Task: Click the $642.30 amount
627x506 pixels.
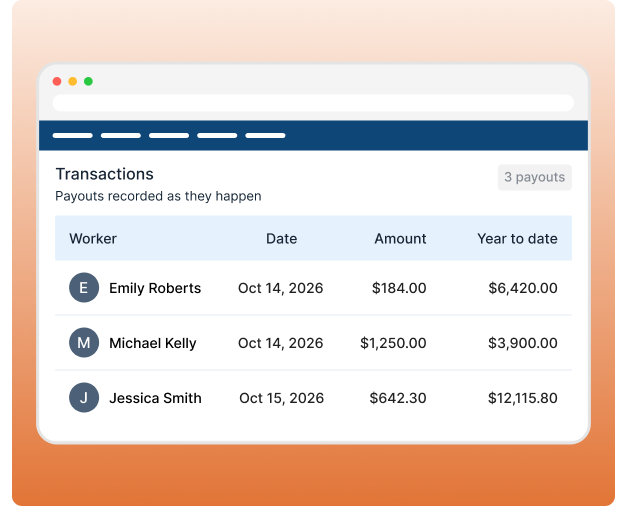Action: [x=398, y=398]
